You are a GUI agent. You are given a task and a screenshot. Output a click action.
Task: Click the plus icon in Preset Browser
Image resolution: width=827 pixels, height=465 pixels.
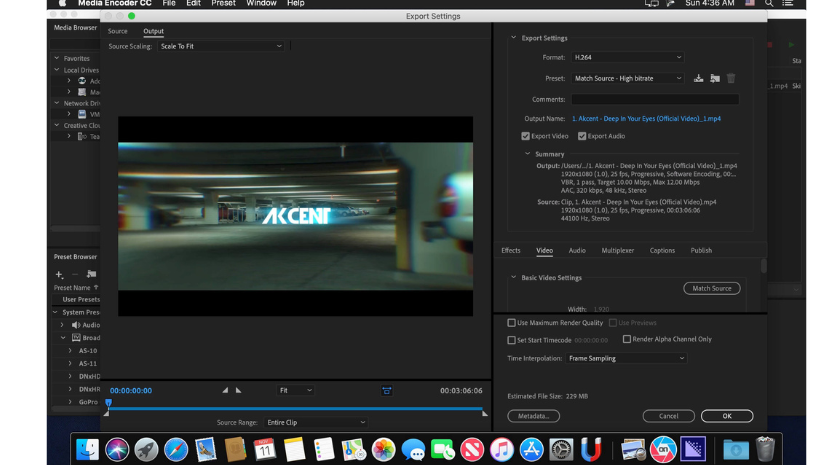pyautogui.click(x=59, y=274)
